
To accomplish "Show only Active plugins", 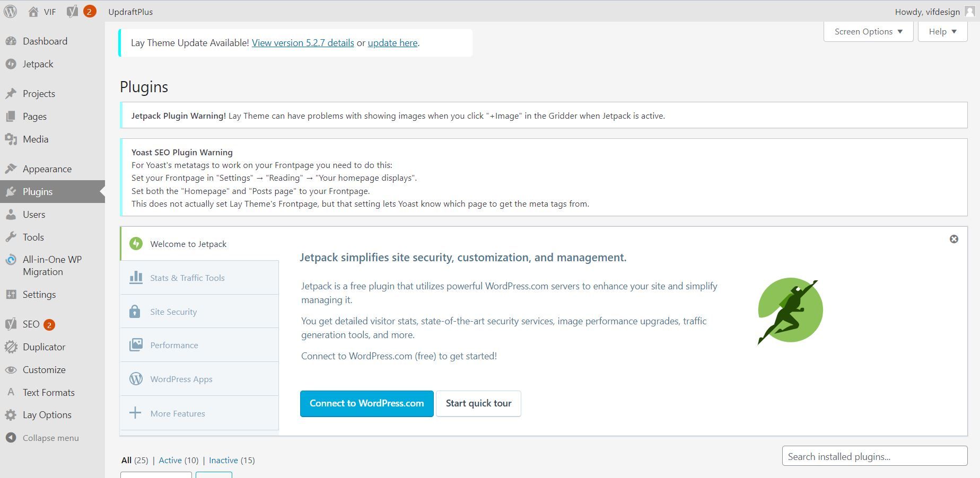I will pyautogui.click(x=170, y=460).
